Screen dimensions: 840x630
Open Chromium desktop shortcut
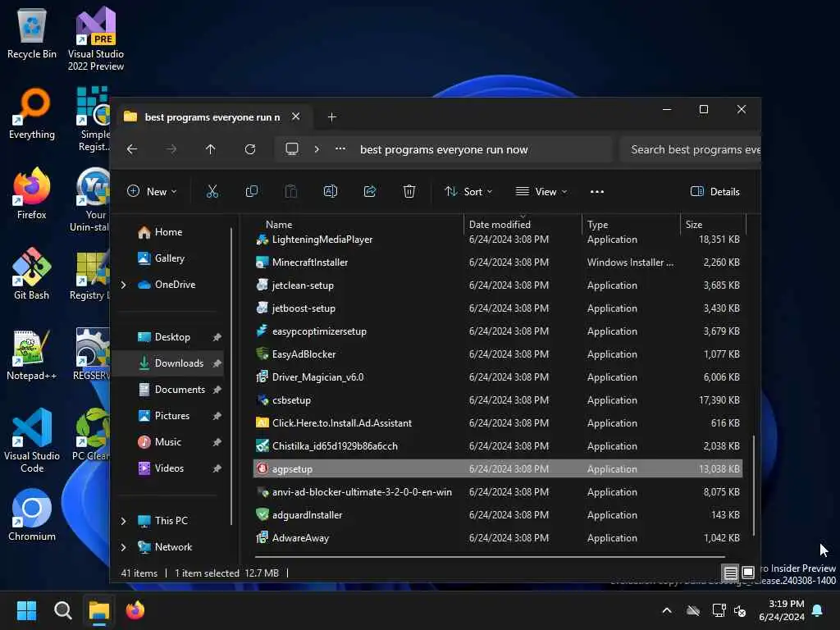[32, 515]
